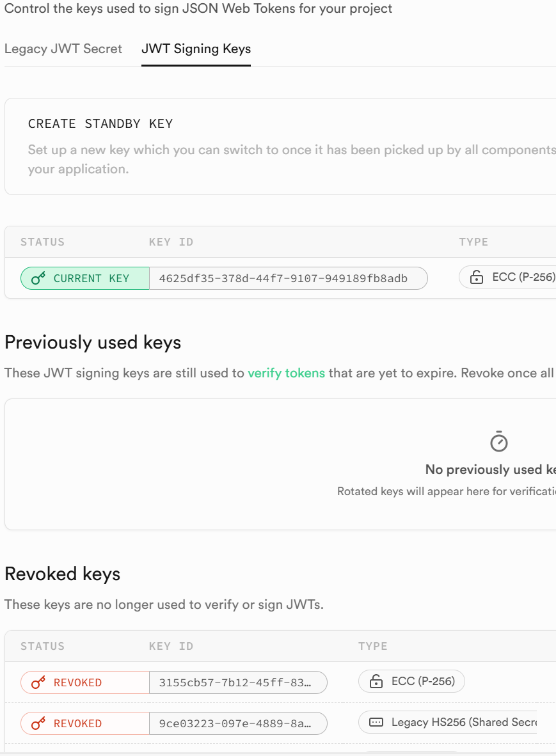Screen dimensions: 556x756
Task: Click the KEY ID column header above the revoked keys
Action: tap(171, 646)
